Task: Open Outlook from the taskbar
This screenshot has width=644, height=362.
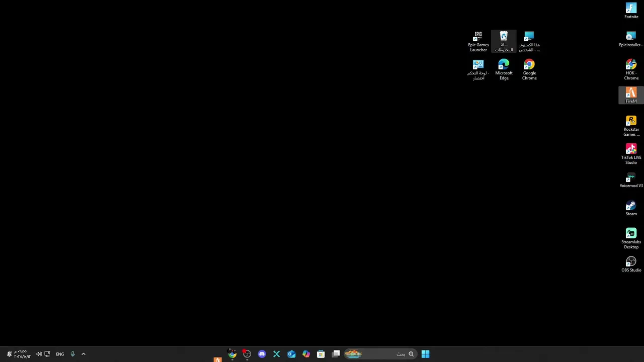Action: 291,354
